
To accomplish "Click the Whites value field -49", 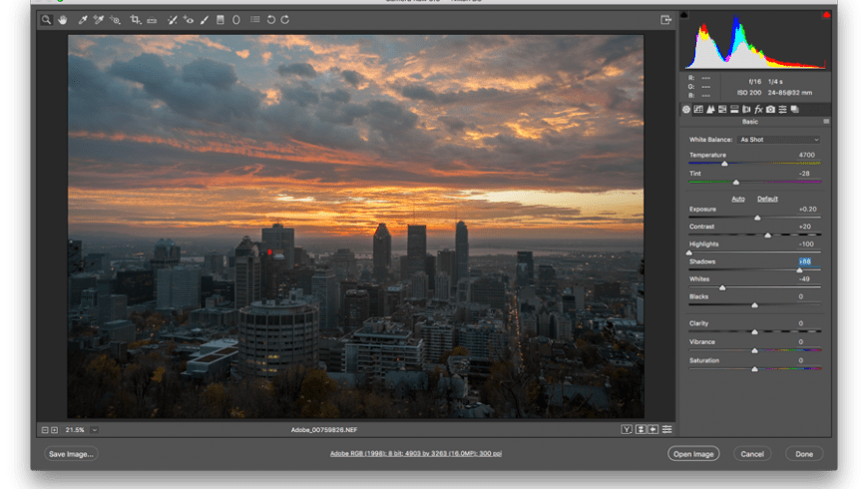I will [804, 279].
